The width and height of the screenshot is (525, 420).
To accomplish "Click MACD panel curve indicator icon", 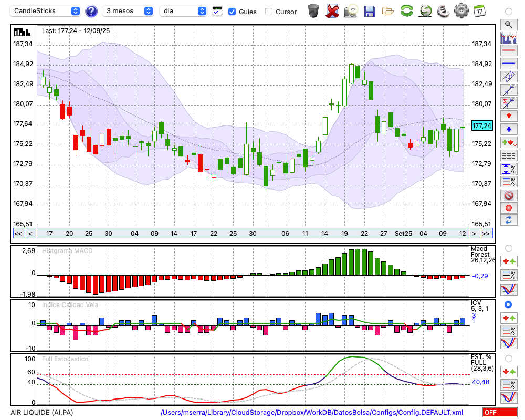I will [x=509, y=289].
